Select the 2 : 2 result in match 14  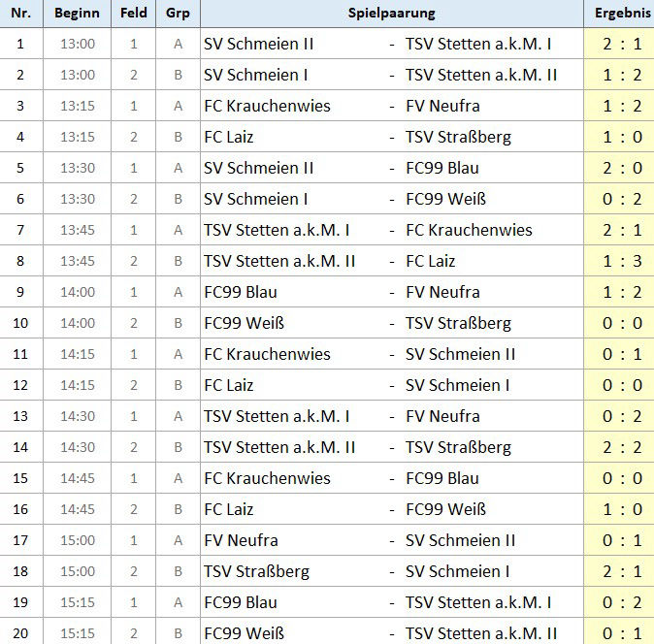[621, 447]
